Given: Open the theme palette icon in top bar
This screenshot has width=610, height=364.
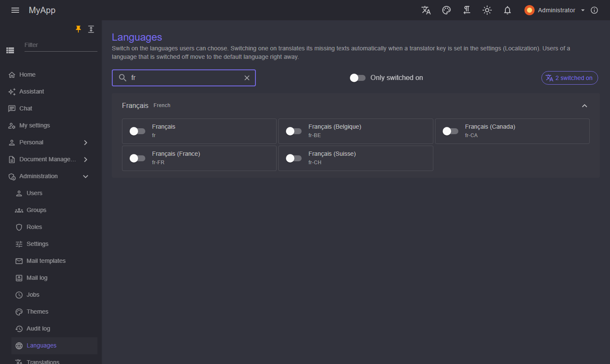Looking at the screenshot, I should pyautogui.click(x=446, y=10).
